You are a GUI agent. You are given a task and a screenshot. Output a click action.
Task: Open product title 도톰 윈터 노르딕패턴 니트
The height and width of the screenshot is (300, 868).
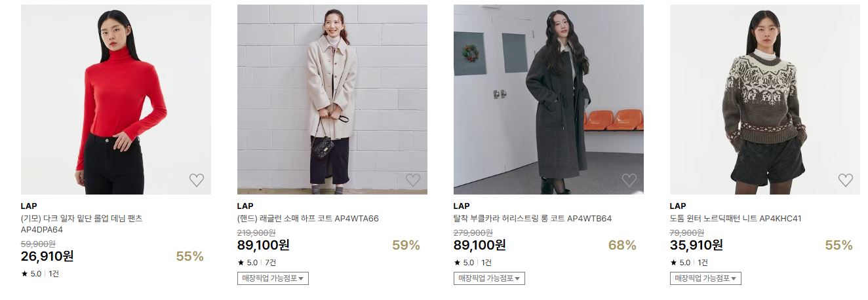736,219
